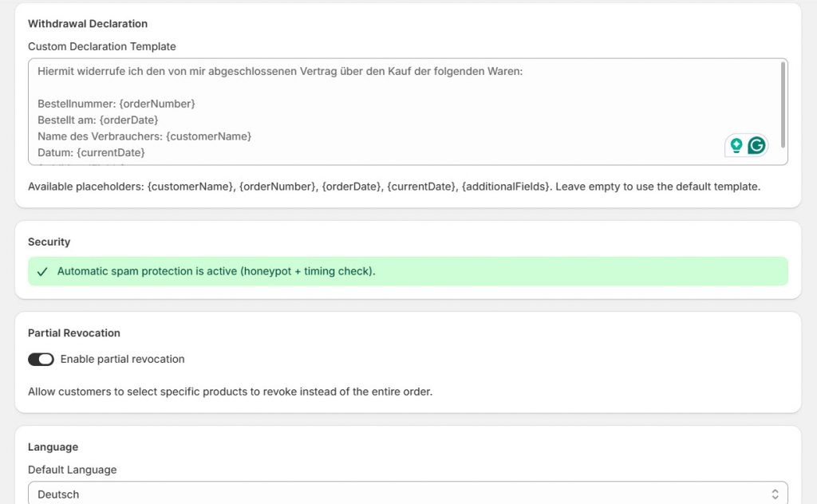The width and height of the screenshot is (817, 504).
Task: Click the "Security" section heading
Action: (49, 242)
